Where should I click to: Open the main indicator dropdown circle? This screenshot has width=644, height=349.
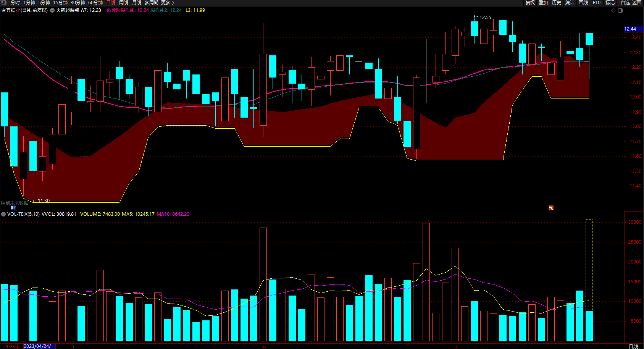[x=52, y=10]
